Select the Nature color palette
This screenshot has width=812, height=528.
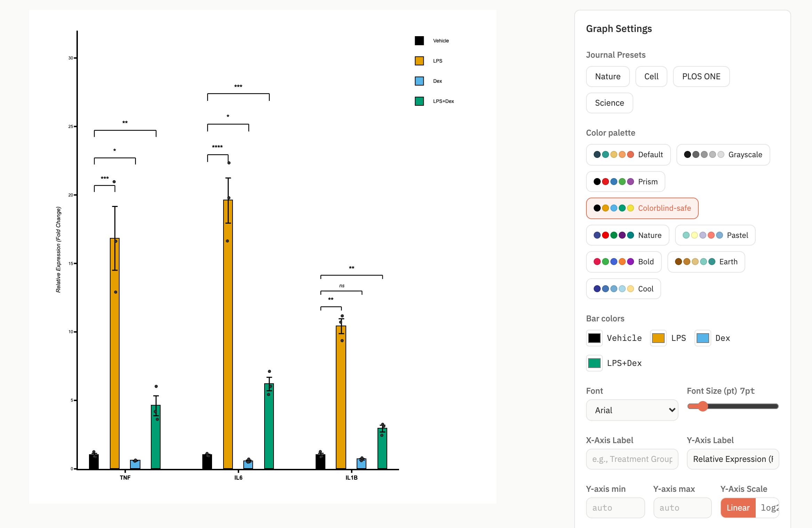627,235
